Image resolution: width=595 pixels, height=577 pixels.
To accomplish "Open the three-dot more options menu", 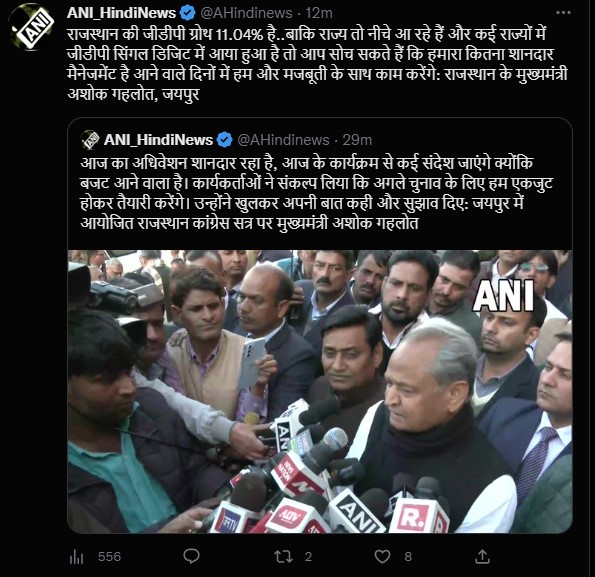I will tap(563, 13).
